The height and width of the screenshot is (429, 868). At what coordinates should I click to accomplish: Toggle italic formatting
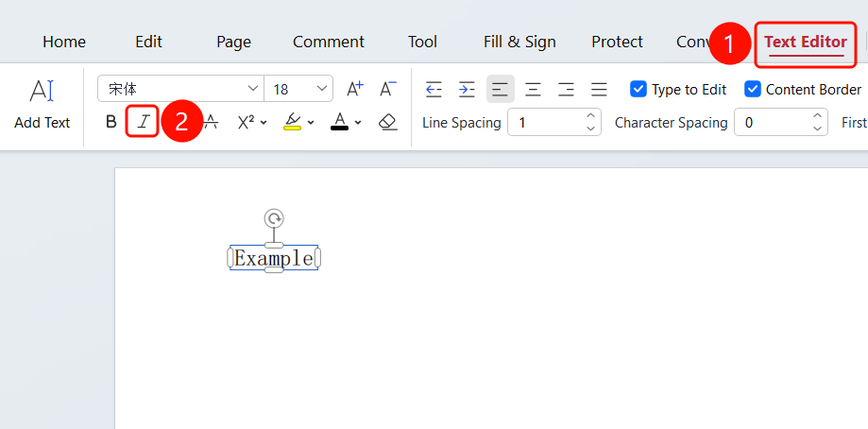pos(143,122)
